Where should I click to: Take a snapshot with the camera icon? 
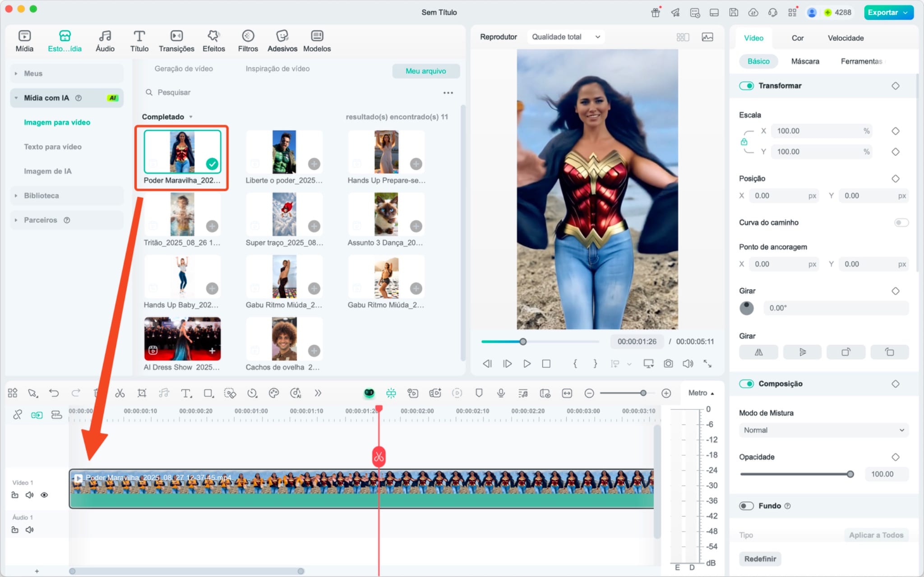(x=668, y=364)
